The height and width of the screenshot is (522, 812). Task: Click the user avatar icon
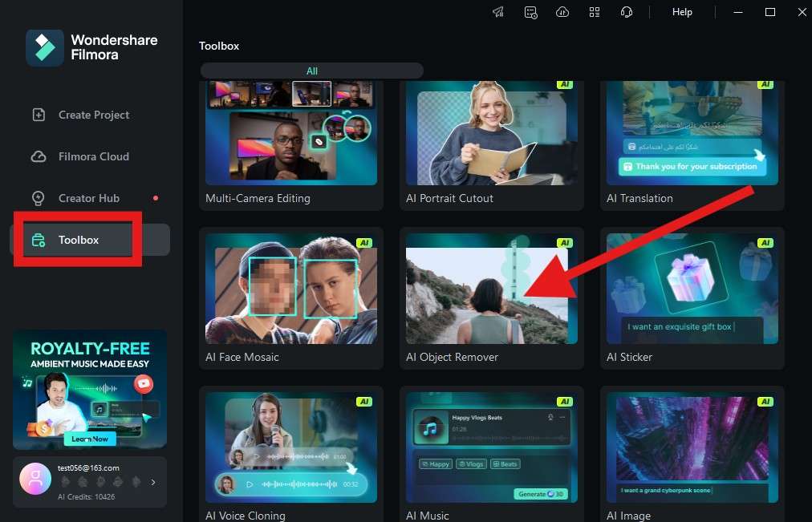(35, 479)
